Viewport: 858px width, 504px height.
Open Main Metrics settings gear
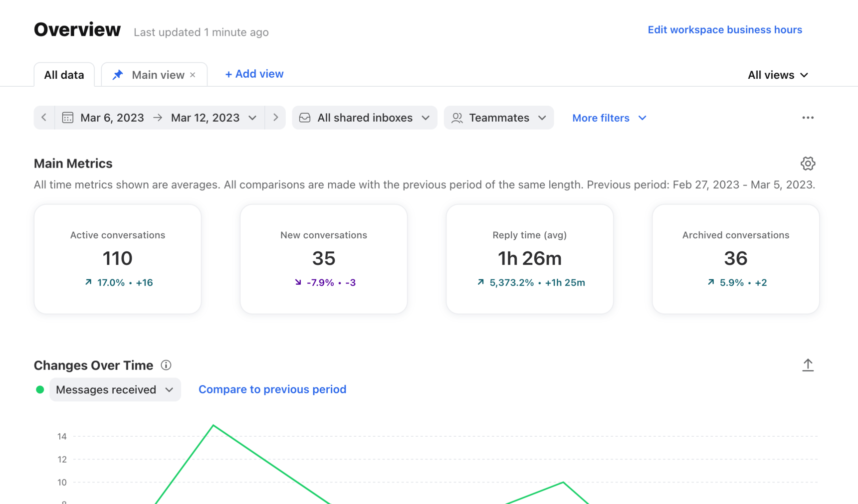808,164
